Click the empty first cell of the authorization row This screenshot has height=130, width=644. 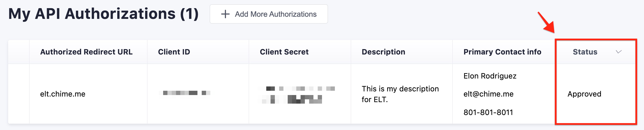click(19, 94)
